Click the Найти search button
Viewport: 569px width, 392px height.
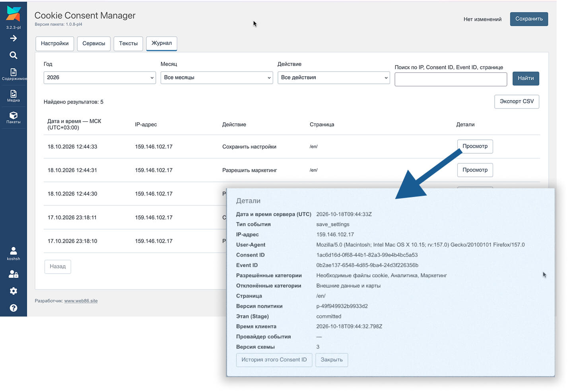click(x=526, y=78)
